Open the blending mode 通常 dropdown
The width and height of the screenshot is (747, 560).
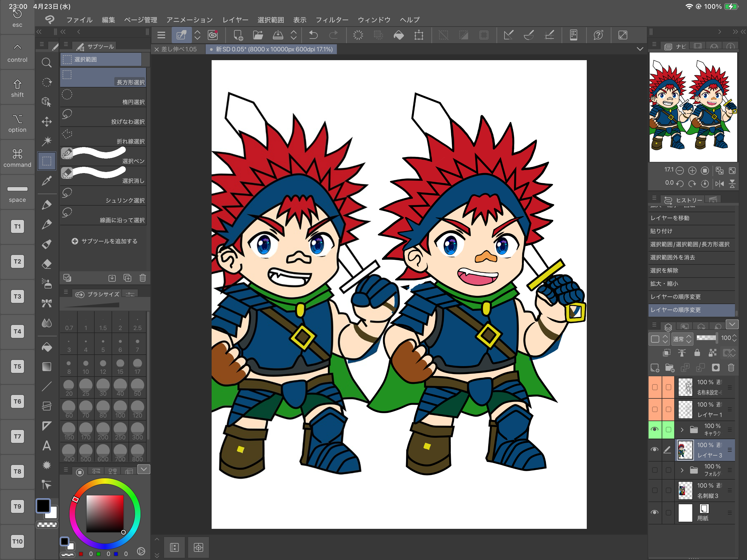(x=682, y=339)
